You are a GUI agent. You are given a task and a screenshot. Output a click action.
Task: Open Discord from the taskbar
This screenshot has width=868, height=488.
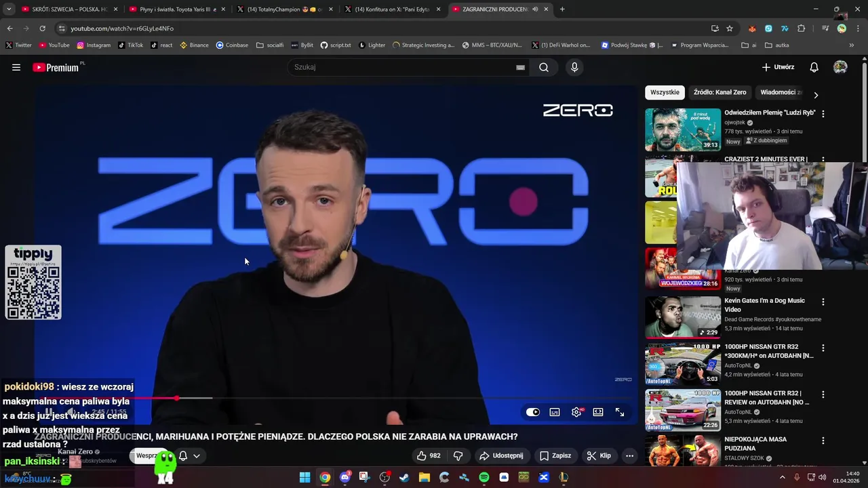345,477
